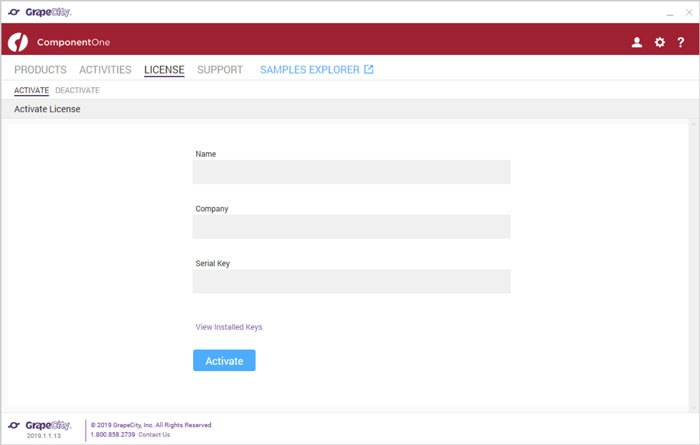Open the SUPPORT tab

click(220, 70)
